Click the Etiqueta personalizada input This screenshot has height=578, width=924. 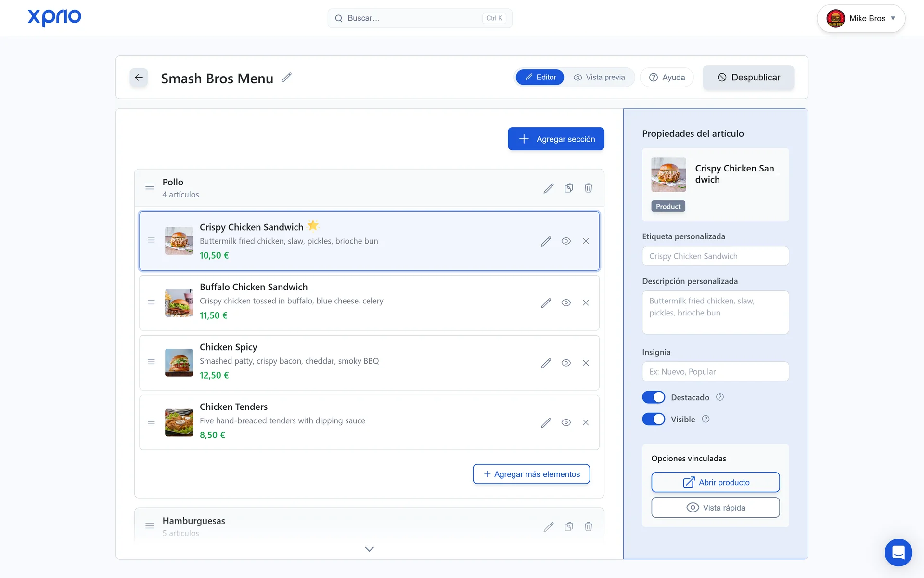click(716, 256)
